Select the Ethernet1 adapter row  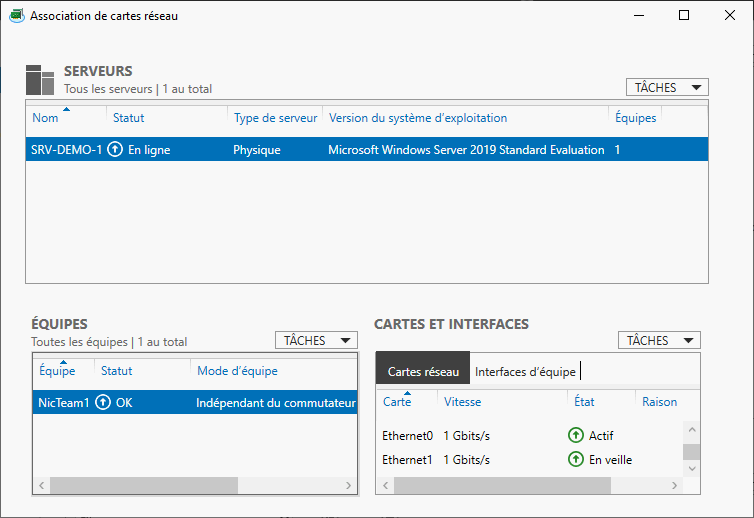coord(408,460)
